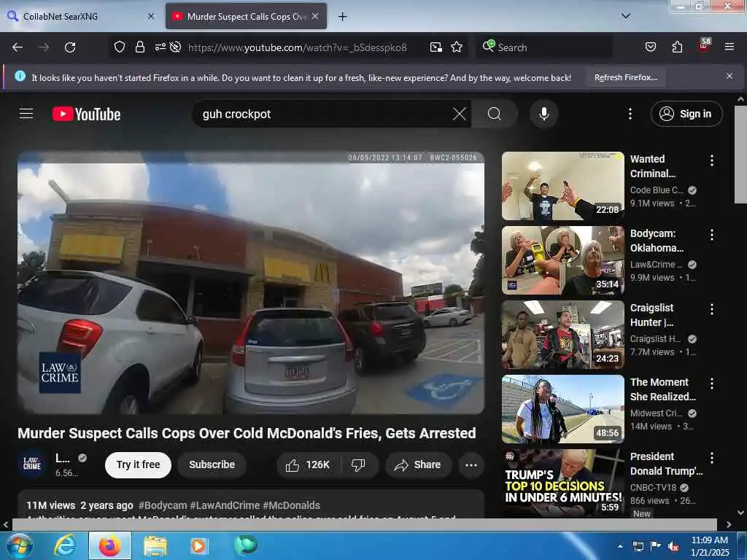Open options menu for President Donald Trump video
The height and width of the screenshot is (560, 747).
(712, 458)
